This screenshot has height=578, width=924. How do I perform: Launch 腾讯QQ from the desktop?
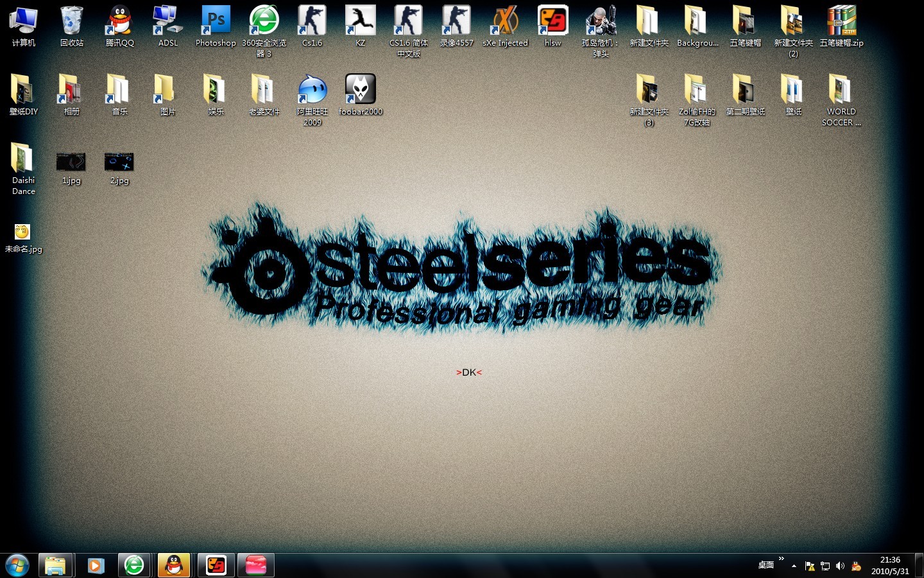(x=120, y=27)
